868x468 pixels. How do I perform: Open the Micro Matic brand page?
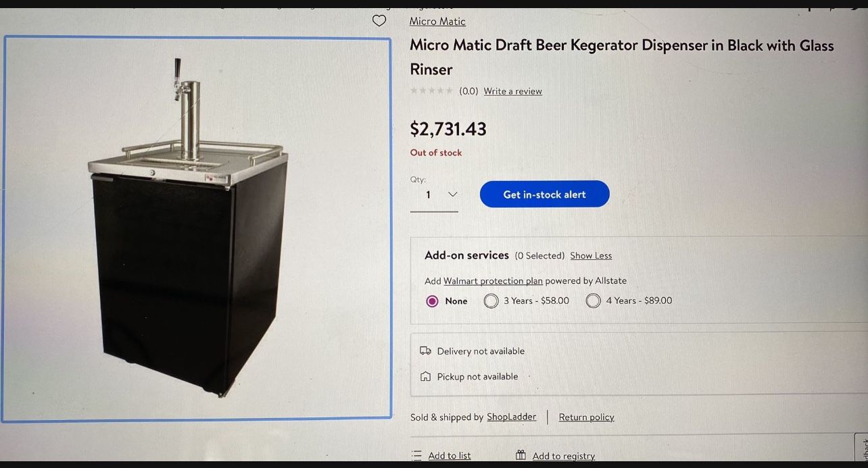point(437,21)
